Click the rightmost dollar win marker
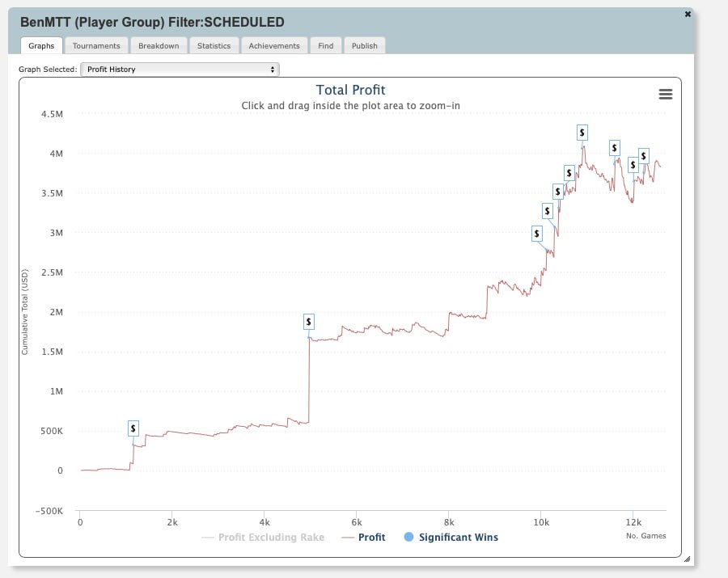Image resolution: width=728 pixels, height=578 pixels. click(x=644, y=155)
